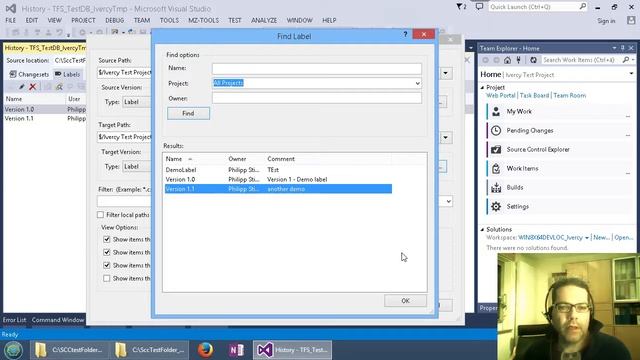Viewport: 640px width, 360px height.
Task: Collapse the Project section in Team Explorer
Action: (482, 87)
